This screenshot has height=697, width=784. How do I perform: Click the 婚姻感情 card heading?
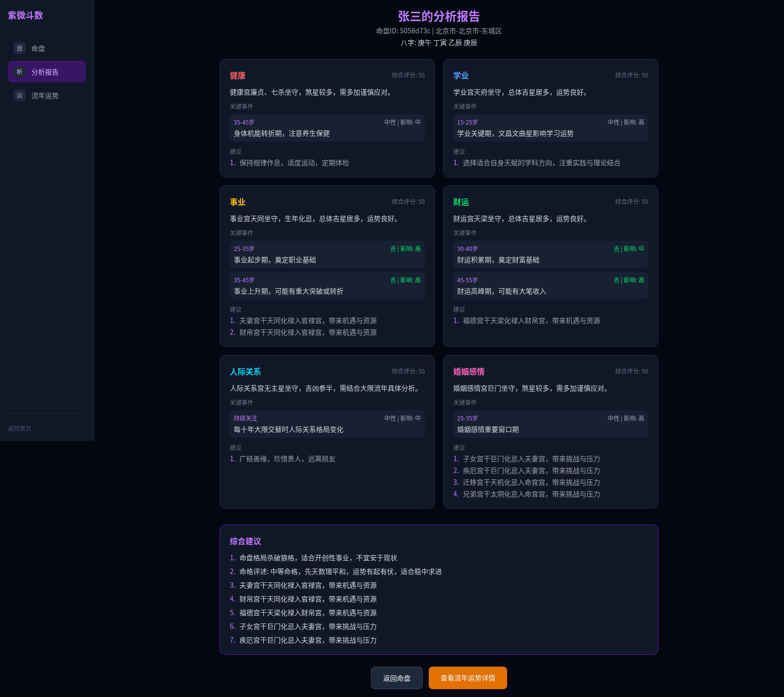[469, 372]
